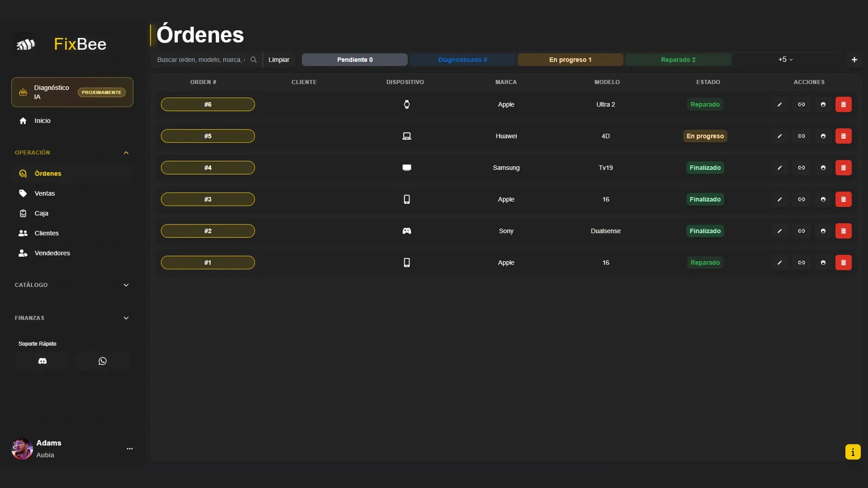The image size is (868, 488).
Task: Expand the +5 more statuses dropdown
Action: click(785, 60)
